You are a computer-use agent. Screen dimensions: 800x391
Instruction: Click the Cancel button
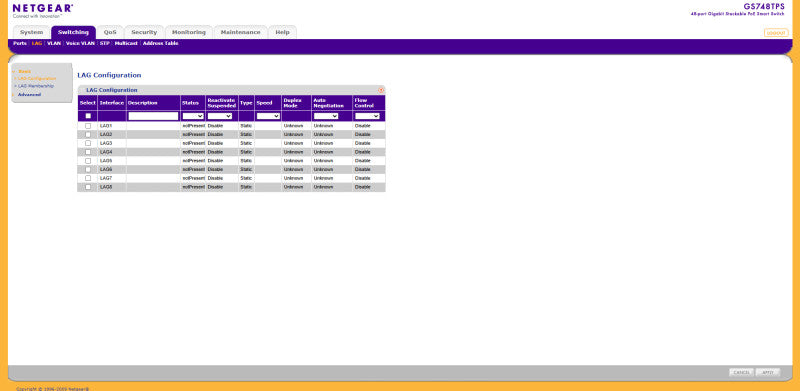pyautogui.click(x=741, y=373)
